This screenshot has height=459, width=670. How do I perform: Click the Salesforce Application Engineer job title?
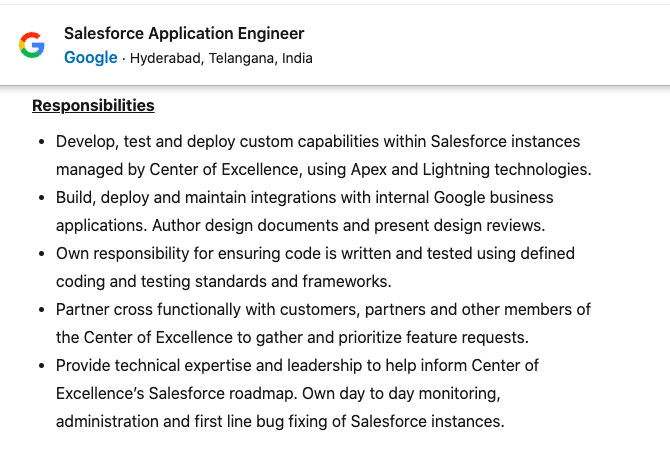pyautogui.click(x=184, y=33)
